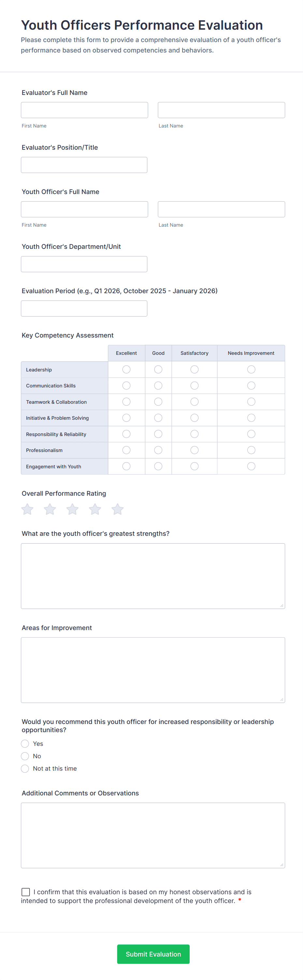Click the first star rating

click(27, 509)
